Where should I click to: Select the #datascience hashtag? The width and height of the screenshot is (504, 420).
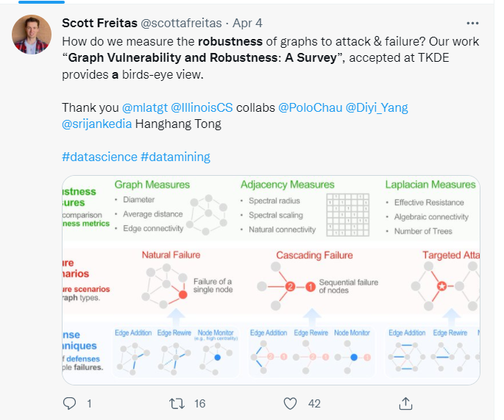[99, 156]
